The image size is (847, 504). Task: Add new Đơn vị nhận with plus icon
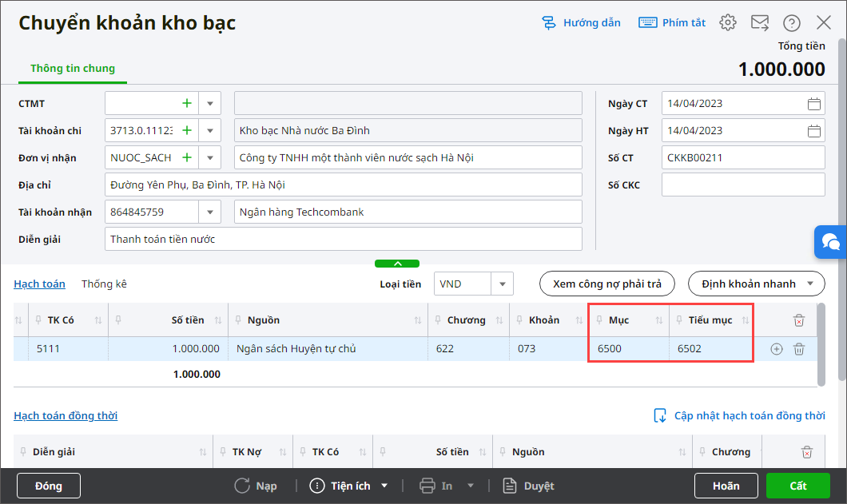pos(187,157)
